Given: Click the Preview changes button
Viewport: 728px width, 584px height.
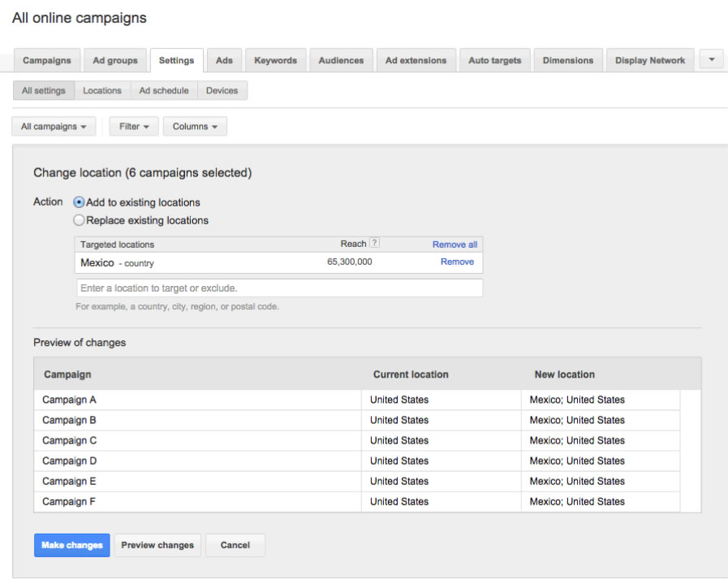Looking at the screenshot, I should click(x=157, y=545).
